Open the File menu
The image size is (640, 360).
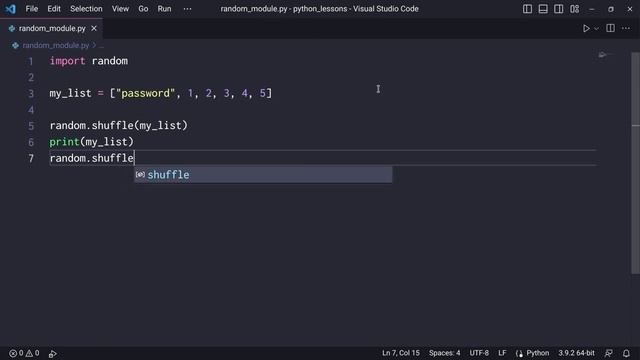(31, 9)
